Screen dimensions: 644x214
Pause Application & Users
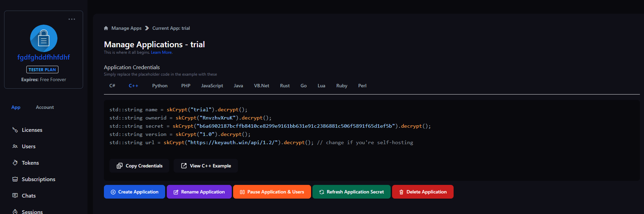click(x=272, y=192)
